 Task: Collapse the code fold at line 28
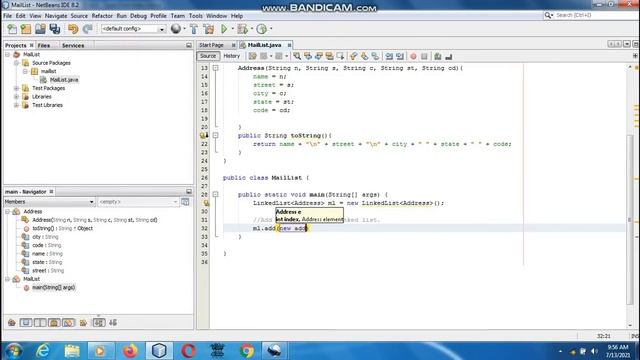[x=216, y=194]
